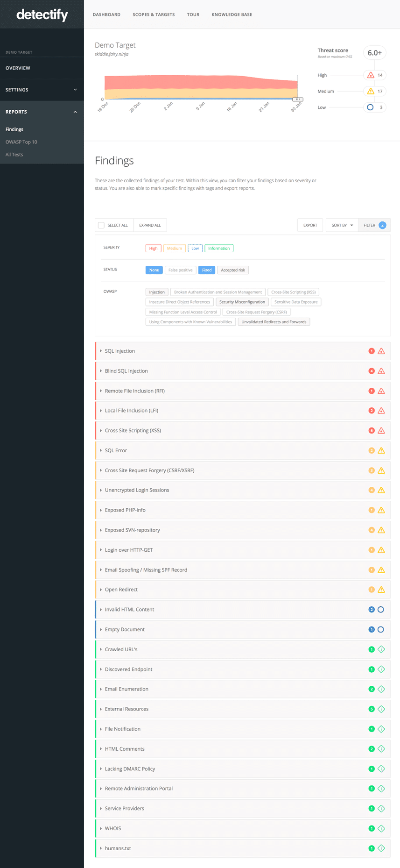Click the SQL Error yellow warning icon
Viewport: 400px width, 868px height.
pos(381,450)
